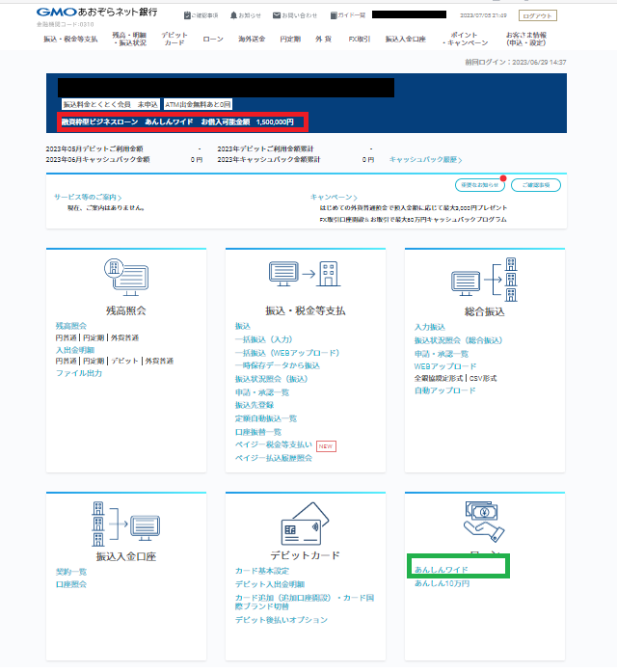The image size is (617, 672).
Task: Open 一時保存データから振込 link
Action: click(x=278, y=366)
